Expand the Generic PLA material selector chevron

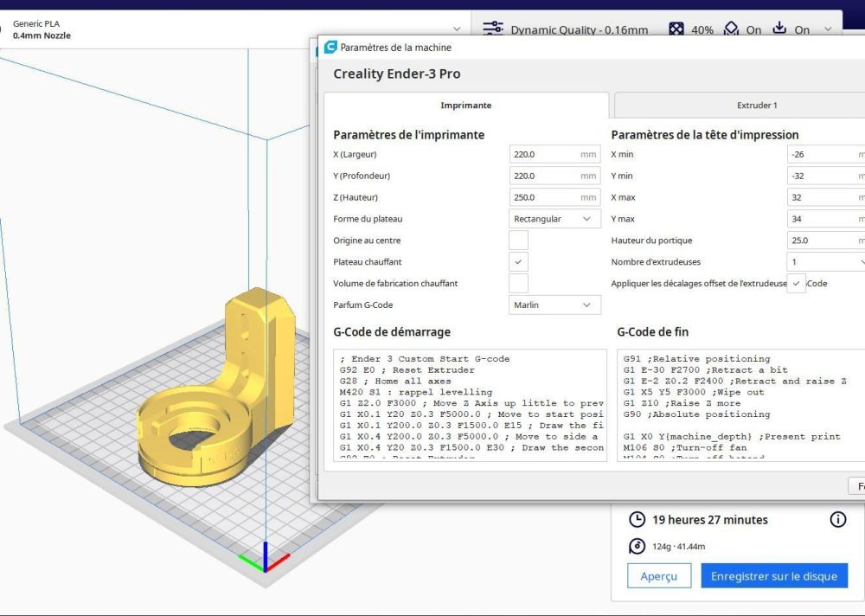point(457,29)
